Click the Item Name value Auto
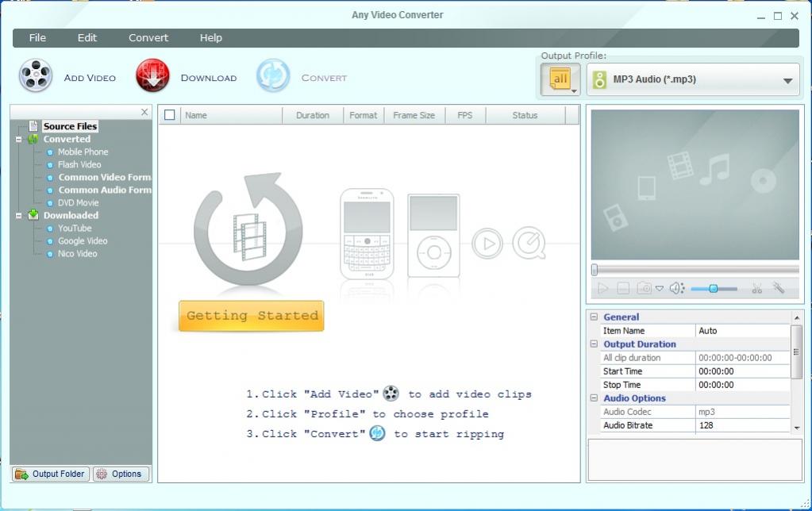The height and width of the screenshot is (511, 812). point(743,331)
